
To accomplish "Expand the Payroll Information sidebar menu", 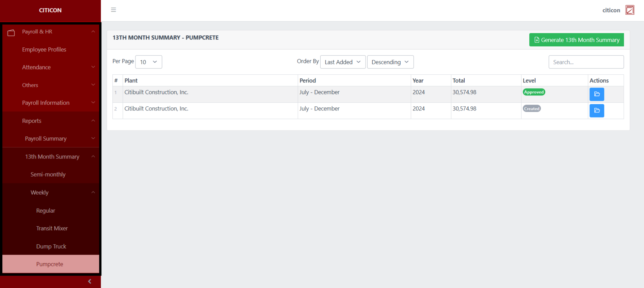I will click(x=51, y=103).
